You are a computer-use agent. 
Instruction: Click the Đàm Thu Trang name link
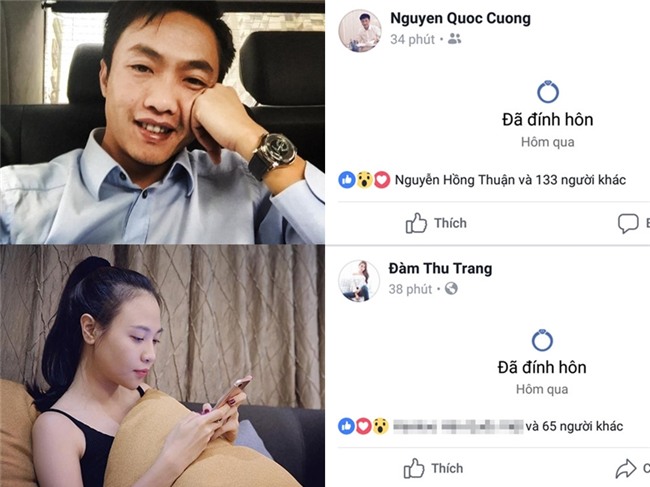(x=440, y=269)
